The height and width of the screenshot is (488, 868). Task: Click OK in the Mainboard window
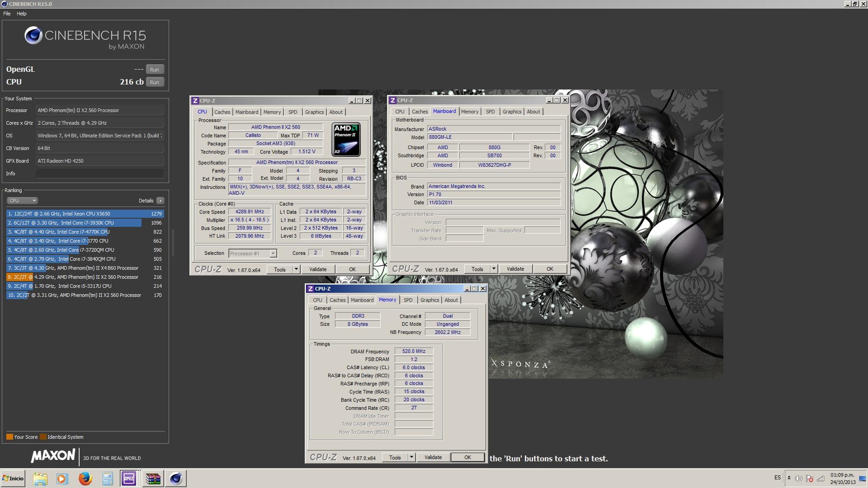pyautogui.click(x=550, y=269)
